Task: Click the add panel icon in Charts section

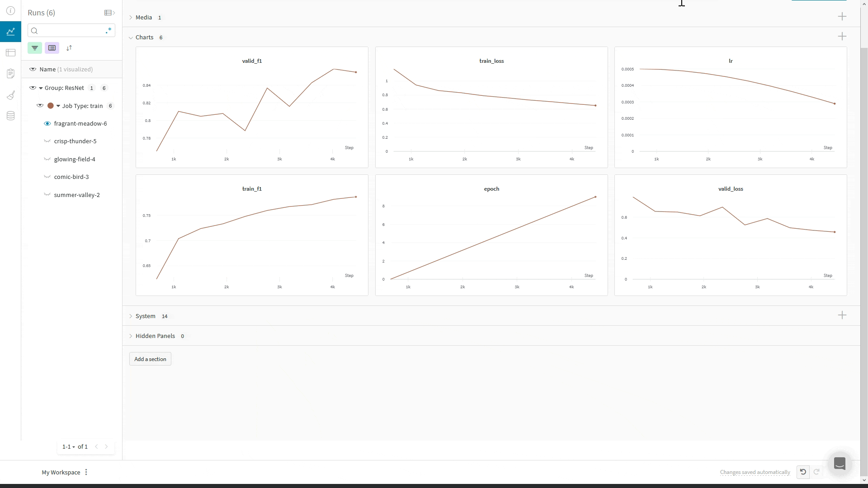Action: 842,36
